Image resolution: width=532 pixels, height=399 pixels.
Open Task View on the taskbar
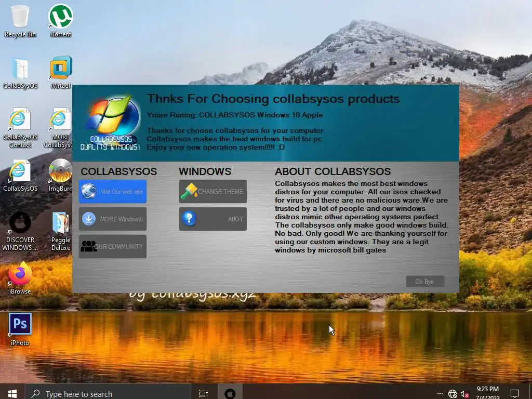204,393
